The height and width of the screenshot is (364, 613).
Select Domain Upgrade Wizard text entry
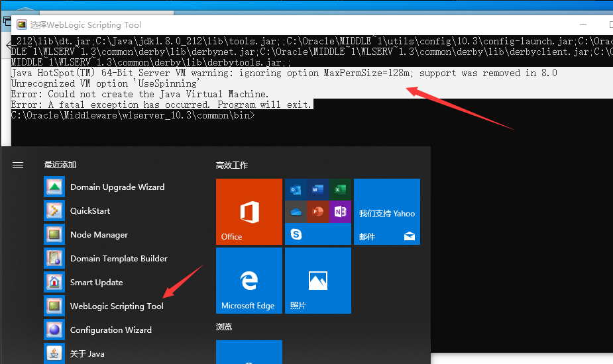[x=117, y=187]
